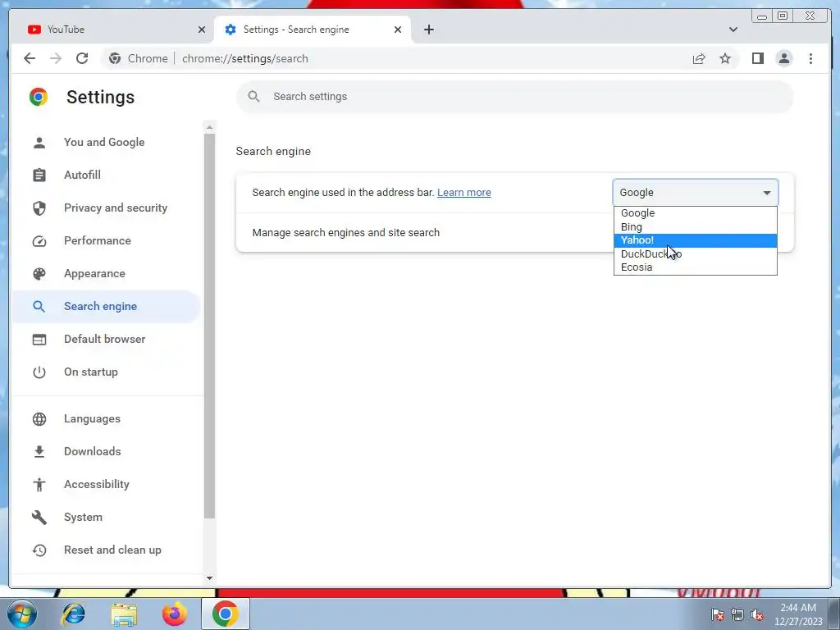Click the Action Center flag tray icon
Image resolution: width=840 pixels, height=630 pixels.
pos(717,614)
